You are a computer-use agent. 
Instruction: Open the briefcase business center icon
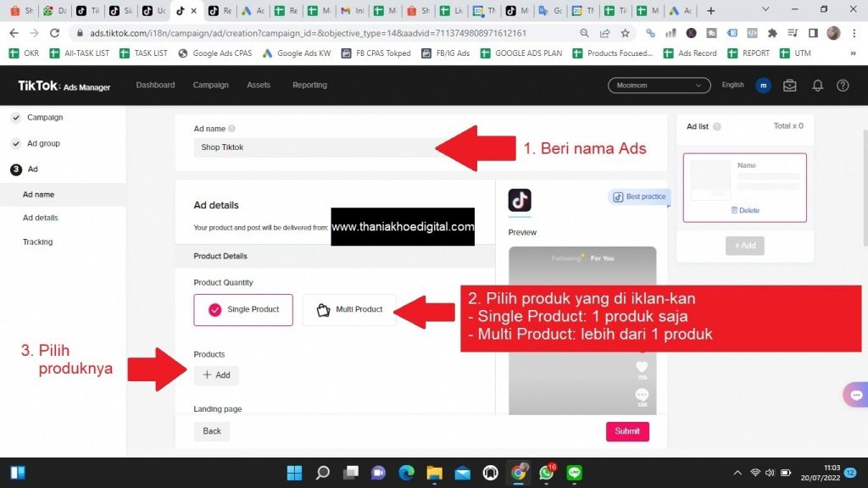pos(790,86)
